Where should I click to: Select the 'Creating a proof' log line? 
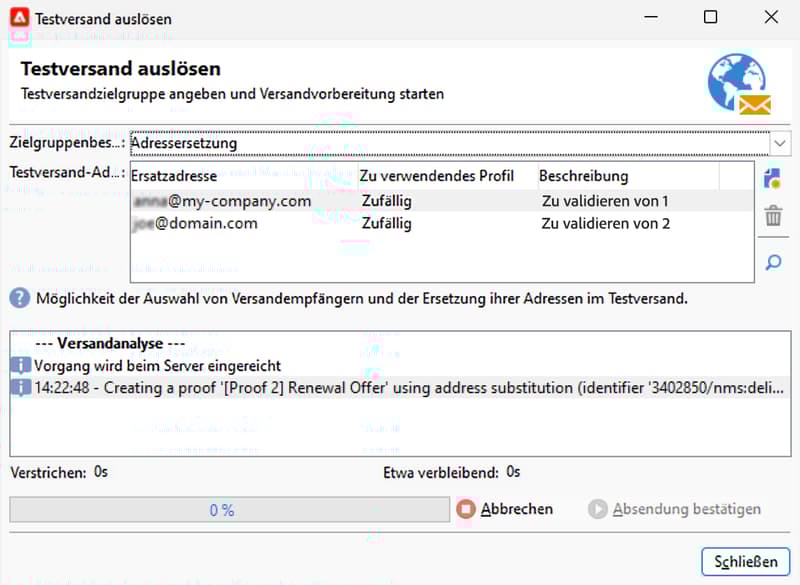pos(400,388)
